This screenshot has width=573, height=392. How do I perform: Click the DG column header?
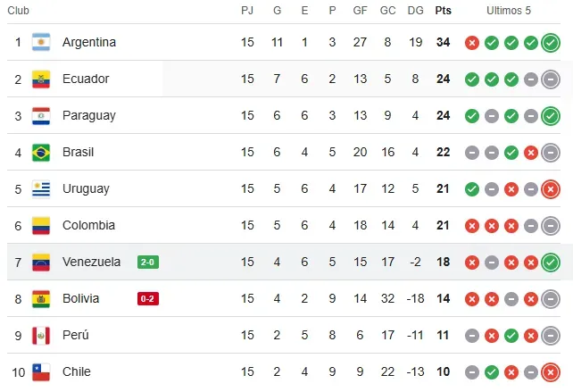(x=415, y=11)
